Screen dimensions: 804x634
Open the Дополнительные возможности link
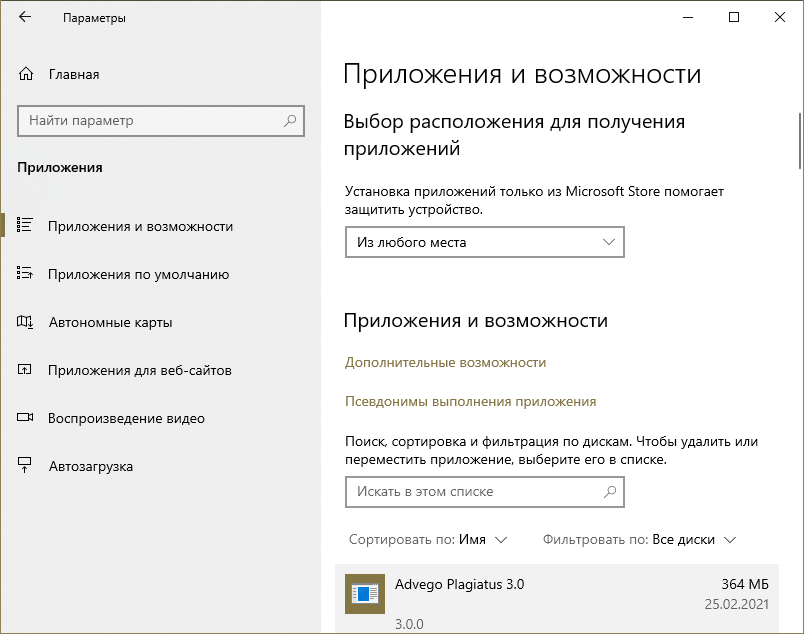click(x=445, y=362)
